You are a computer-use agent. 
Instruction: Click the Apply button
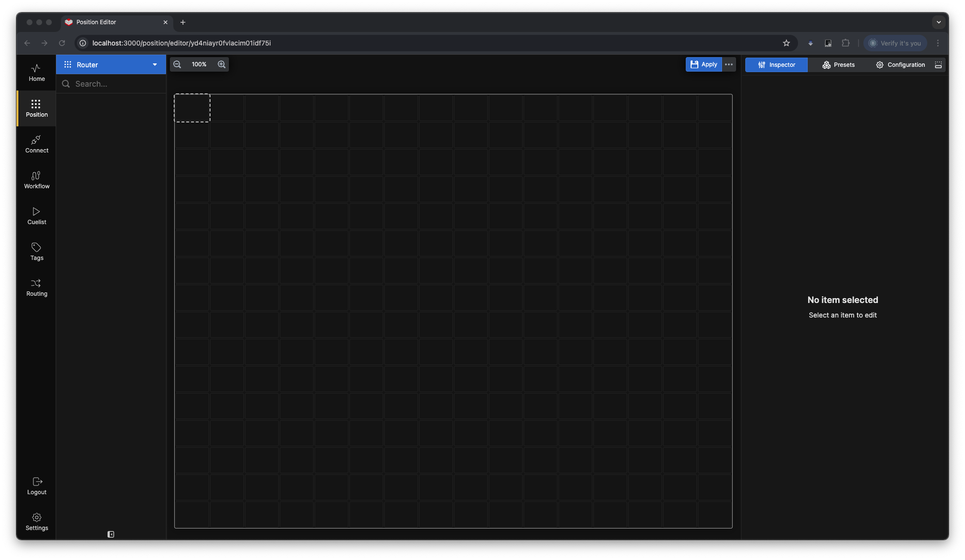(704, 64)
